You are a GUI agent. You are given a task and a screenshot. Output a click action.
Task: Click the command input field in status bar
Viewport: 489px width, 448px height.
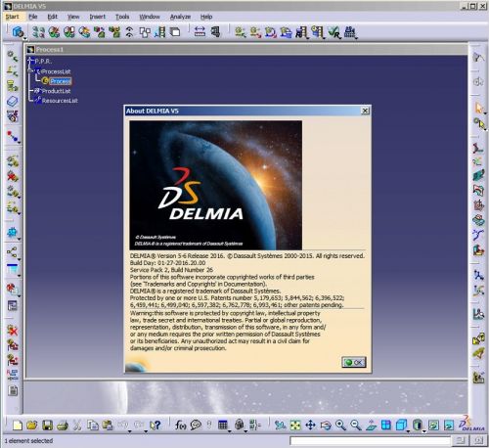point(371,441)
